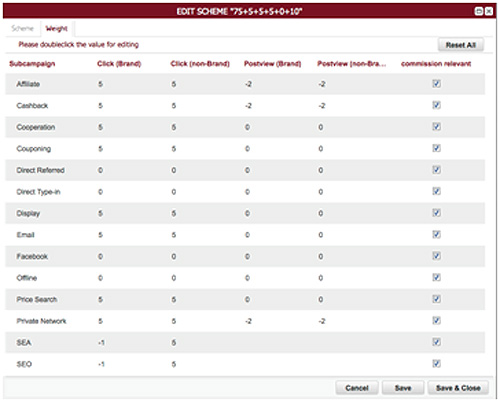
Task: Sort by Subcampaign column header
Action: (32, 64)
